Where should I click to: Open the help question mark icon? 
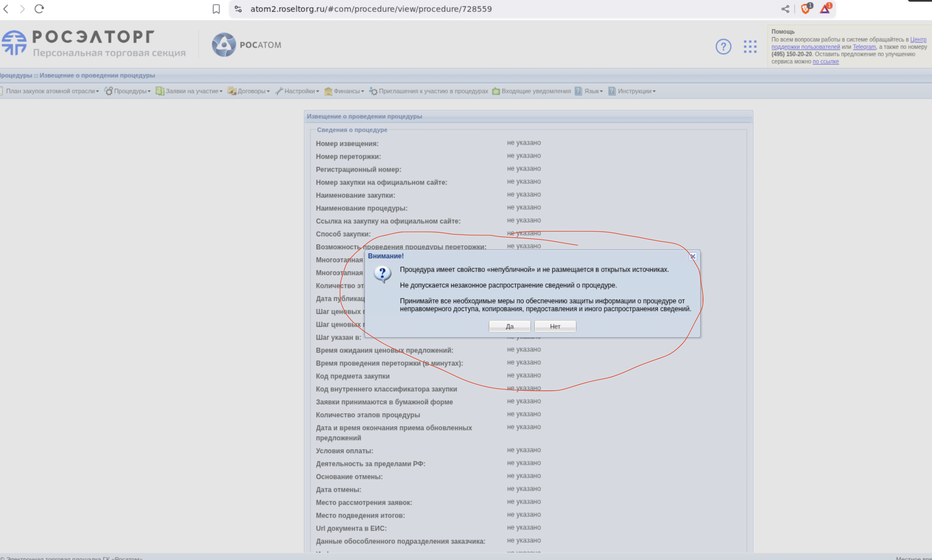coord(723,47)
